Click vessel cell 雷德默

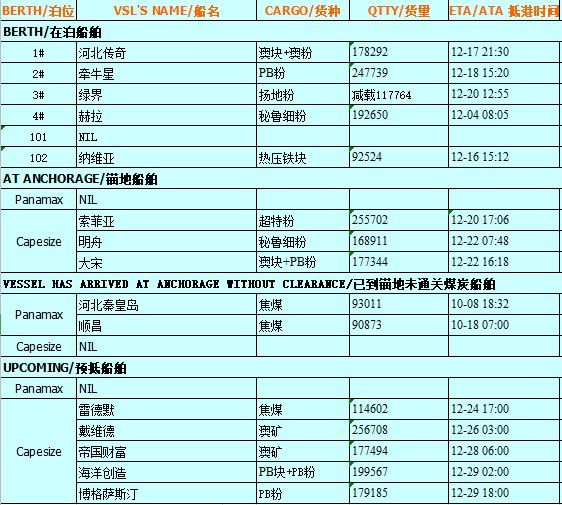tap(167, 409)
